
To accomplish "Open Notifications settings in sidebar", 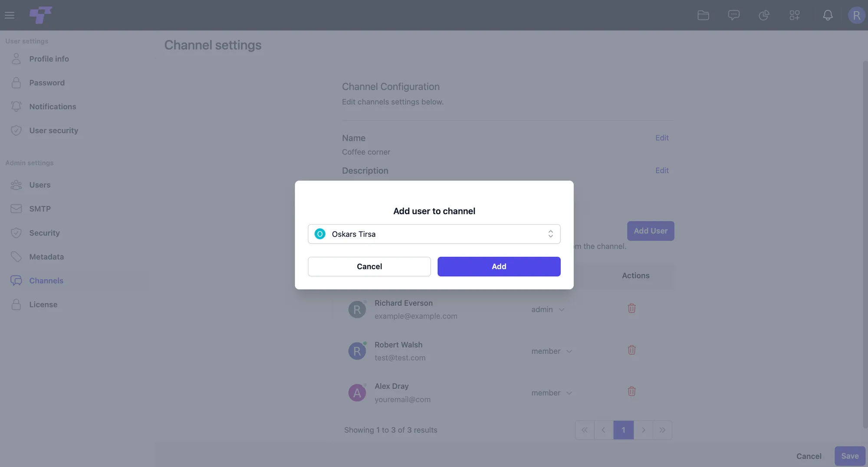I will tap(52, 107).
